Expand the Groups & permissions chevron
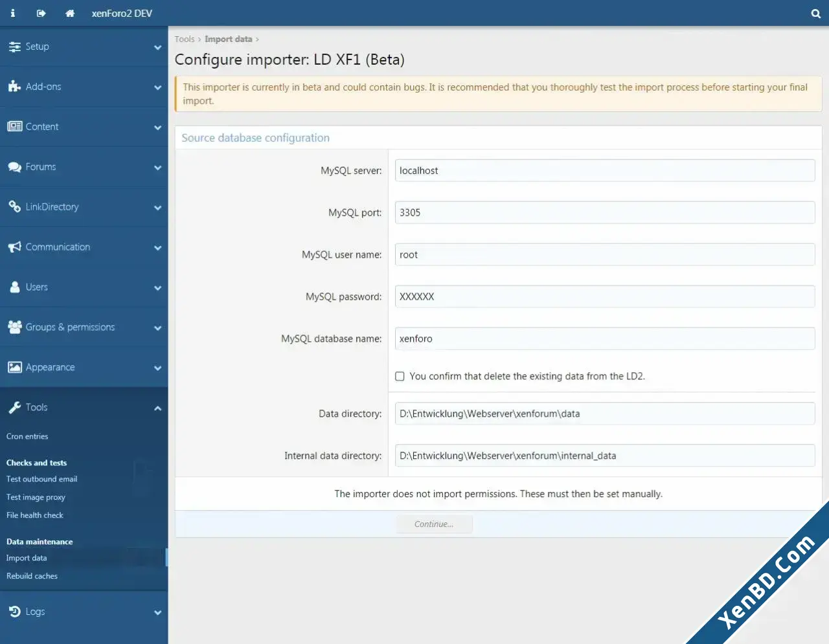This screenshot has height=644, width=829. pyautogui.click(x=157, y=328)
